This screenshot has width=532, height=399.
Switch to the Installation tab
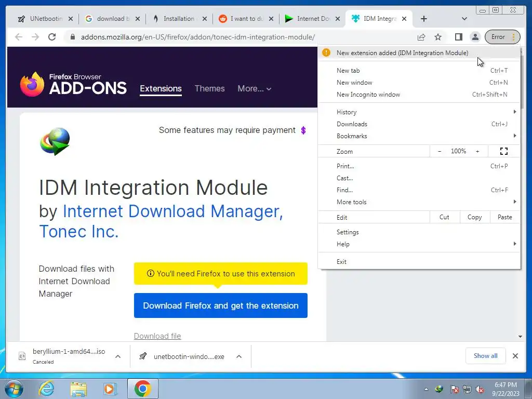(179, 19)
